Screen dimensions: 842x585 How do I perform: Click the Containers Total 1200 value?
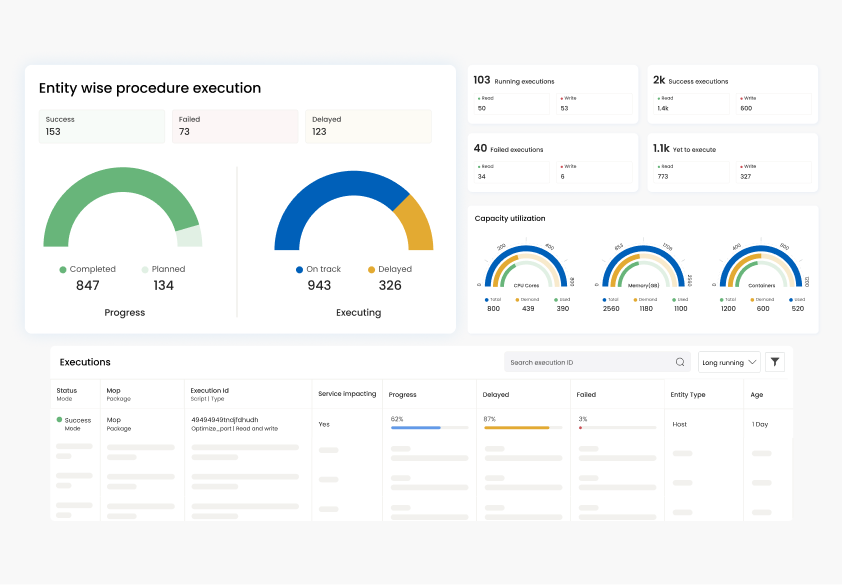coord(728,309)
